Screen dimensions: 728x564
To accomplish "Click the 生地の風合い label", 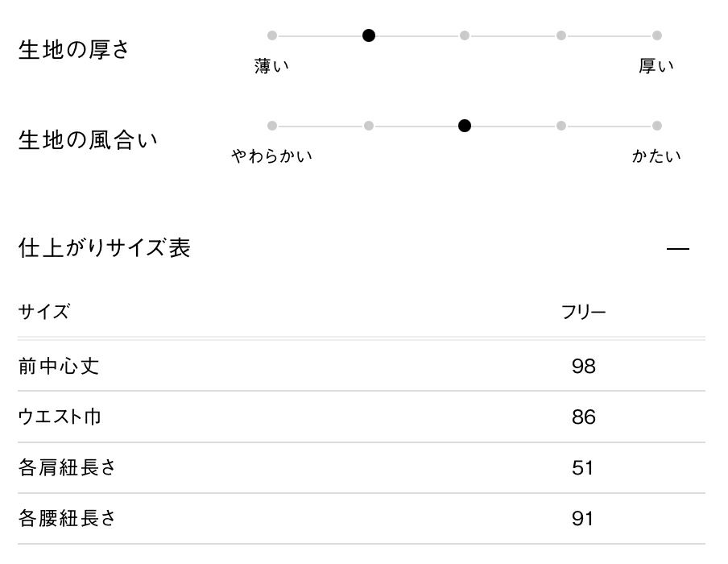I will 88,140.
